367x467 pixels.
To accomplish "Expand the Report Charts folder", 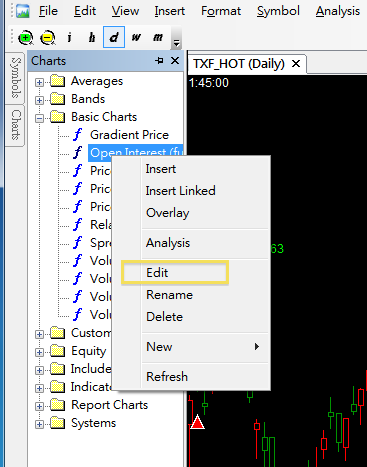I will (39, 406).
